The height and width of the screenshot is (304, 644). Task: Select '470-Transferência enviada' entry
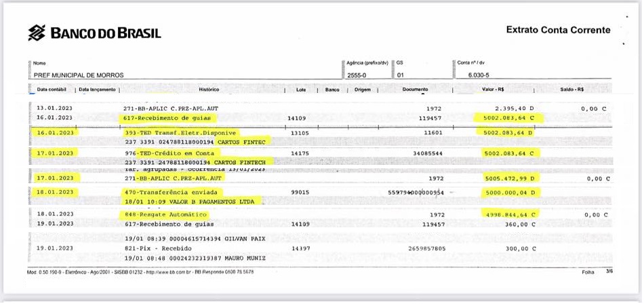pos(170,193)
